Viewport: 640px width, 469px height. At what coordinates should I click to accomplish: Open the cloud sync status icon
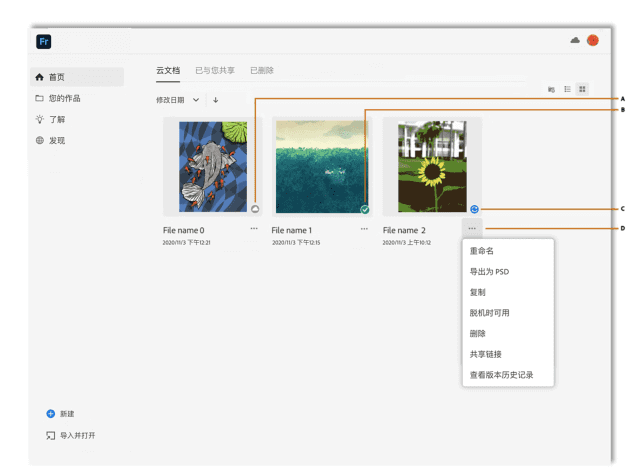point(575,40)
